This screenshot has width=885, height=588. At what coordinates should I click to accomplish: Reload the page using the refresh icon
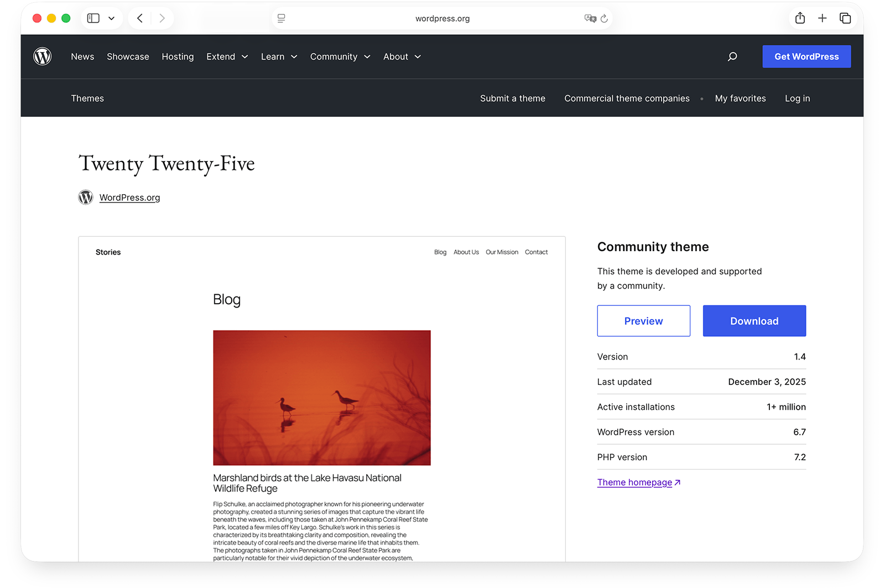pyautogui.click(x=604, y=18)
